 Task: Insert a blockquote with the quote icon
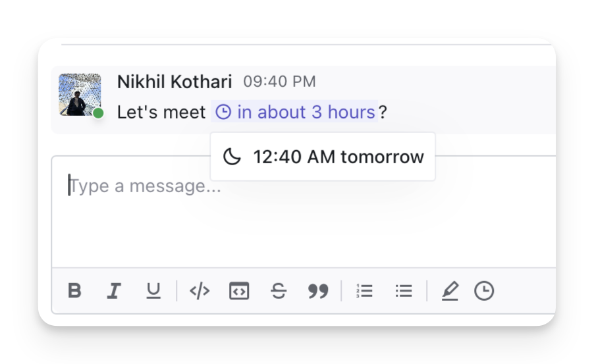click(x=318, y=291)
